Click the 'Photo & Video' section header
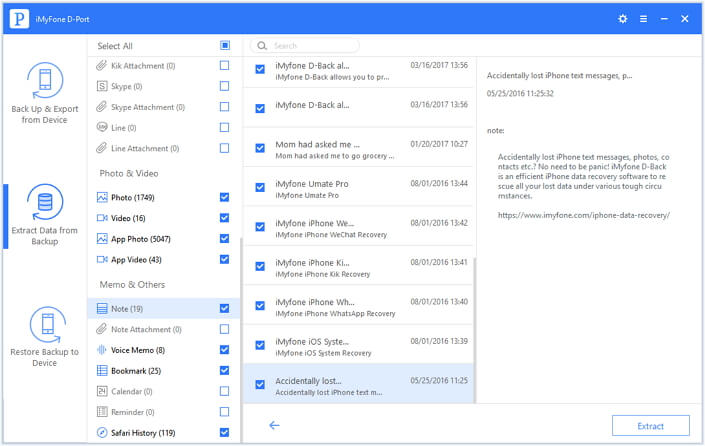 [129, 173]
